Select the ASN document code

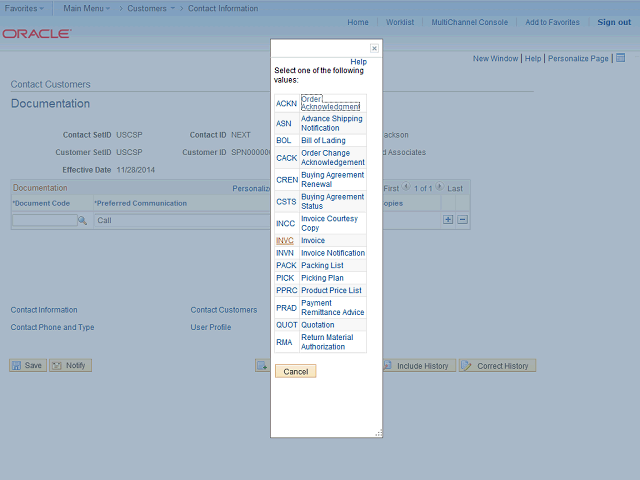click(284, 123)
